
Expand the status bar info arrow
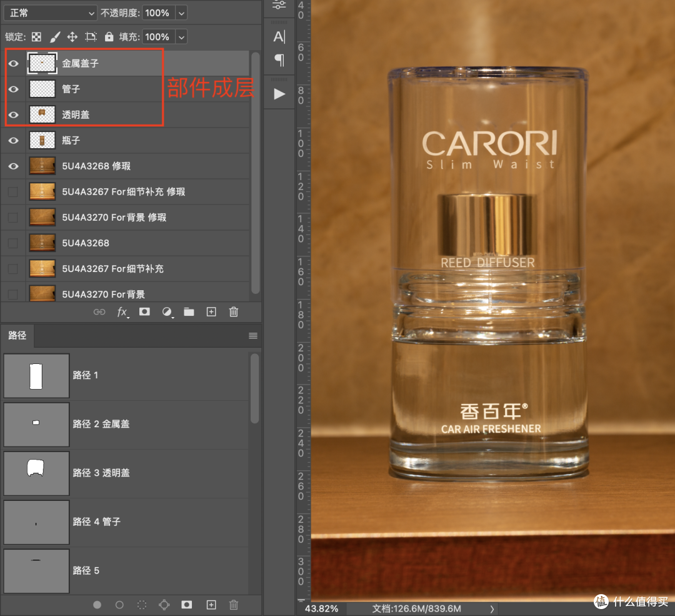(x=492, y=609)
